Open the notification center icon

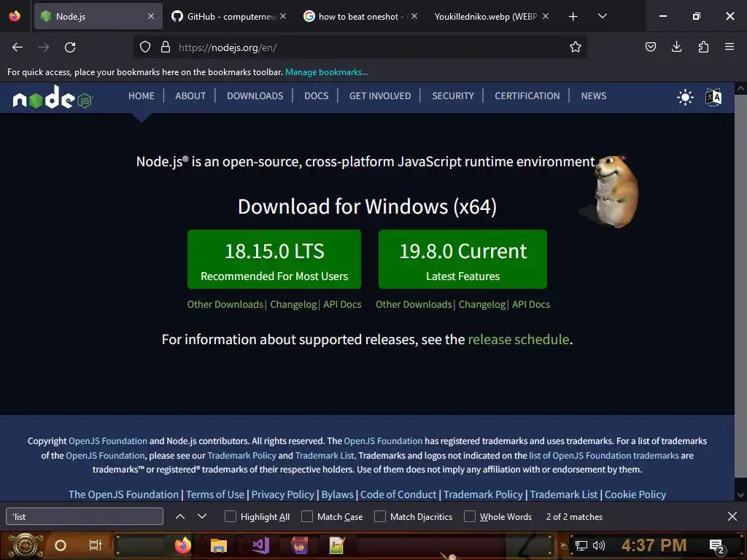tap(717, 546)
